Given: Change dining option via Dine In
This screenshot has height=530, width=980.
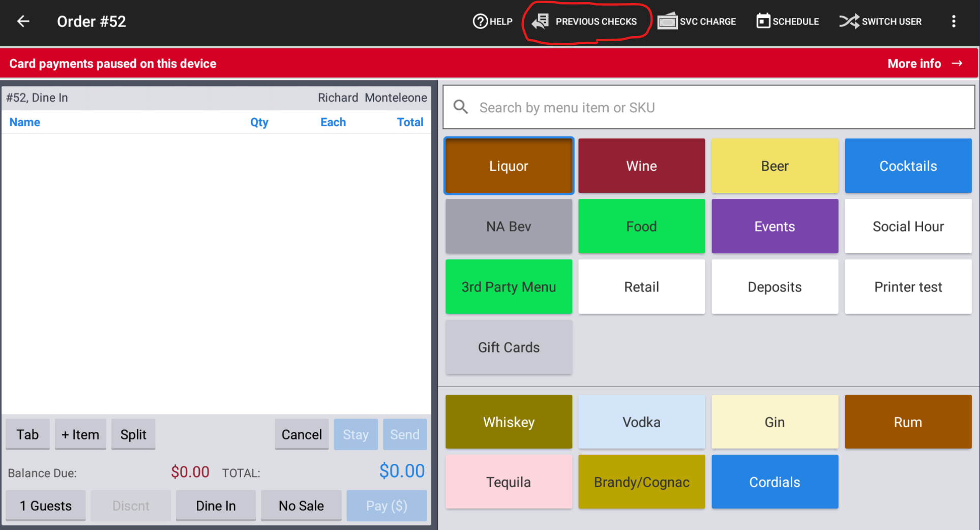Looking at the screenshot, I should [x=216, y=506].
